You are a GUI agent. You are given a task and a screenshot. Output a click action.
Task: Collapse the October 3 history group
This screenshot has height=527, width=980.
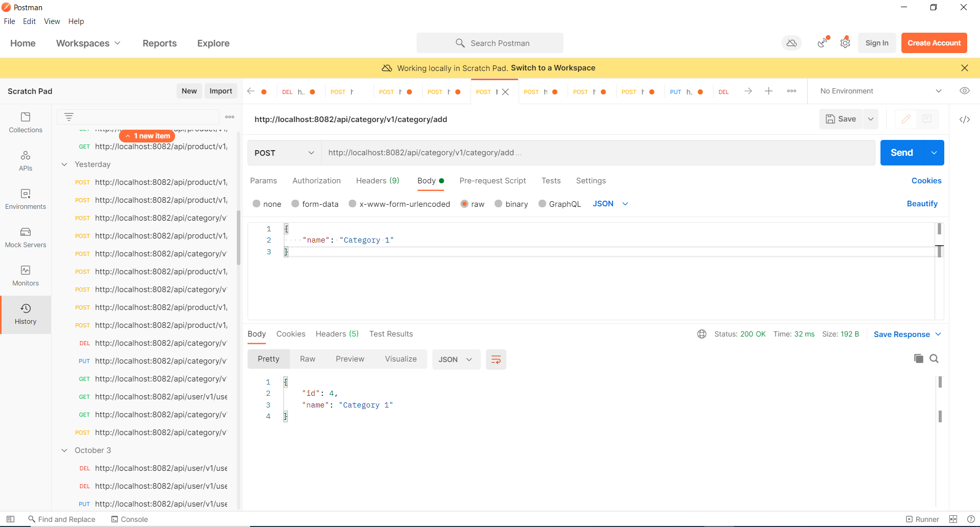coord(64,450)
